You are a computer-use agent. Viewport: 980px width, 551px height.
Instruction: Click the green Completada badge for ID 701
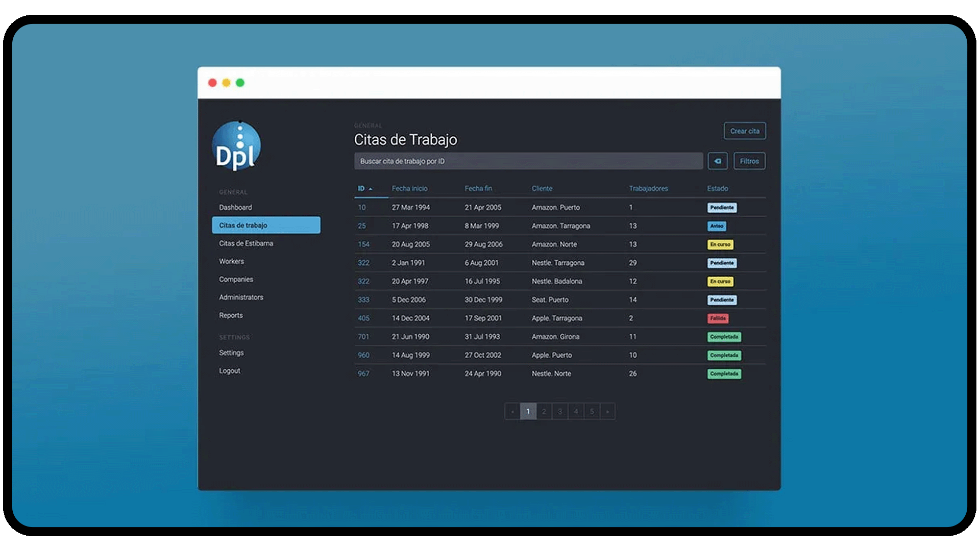point(724,337)
